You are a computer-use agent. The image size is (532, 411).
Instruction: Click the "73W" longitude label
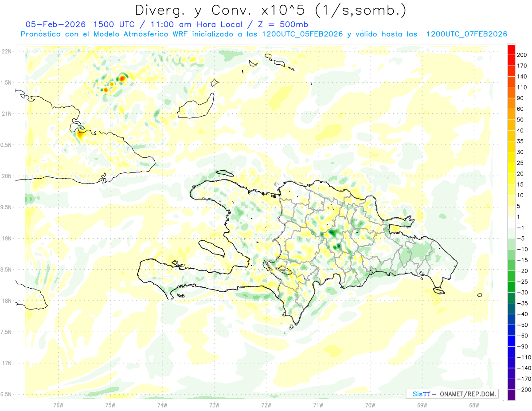(x=214, y=404)
